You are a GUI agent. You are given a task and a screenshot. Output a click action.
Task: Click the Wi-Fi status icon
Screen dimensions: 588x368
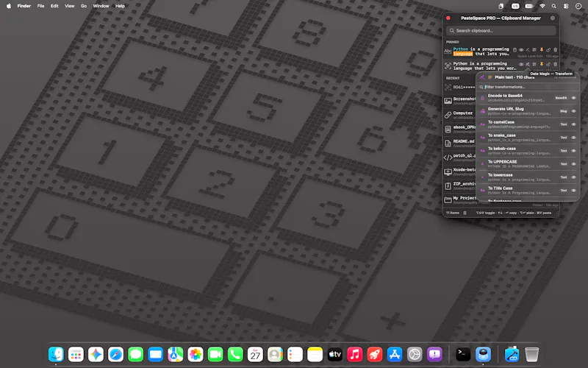pyautogui.click(x=542, y=6)
